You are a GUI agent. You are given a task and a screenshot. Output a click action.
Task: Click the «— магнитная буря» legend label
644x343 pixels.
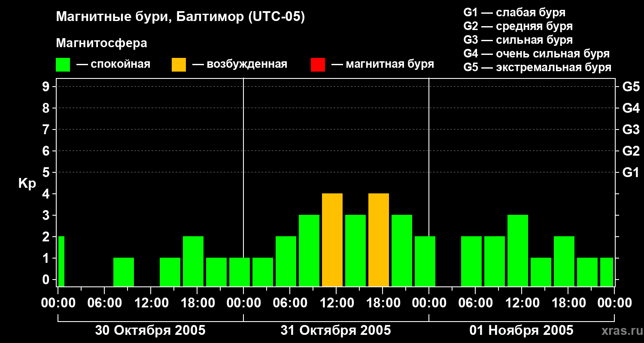(x=383, y=64)
